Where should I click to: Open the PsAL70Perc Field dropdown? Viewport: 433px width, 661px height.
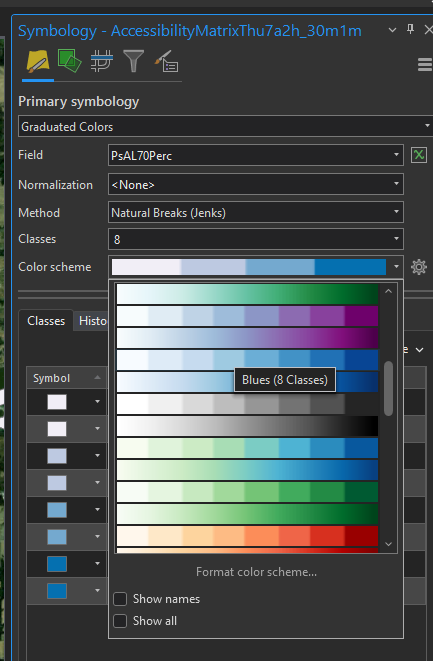click(255, 155)
